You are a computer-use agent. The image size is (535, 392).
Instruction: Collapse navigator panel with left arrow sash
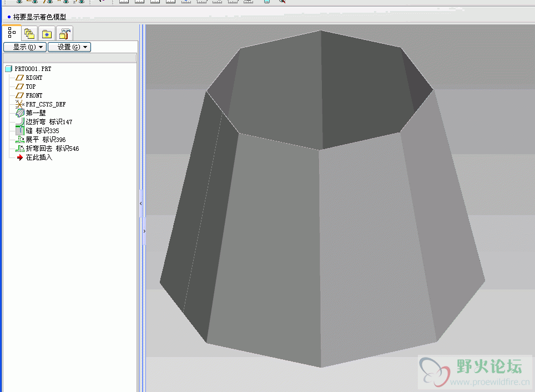point(140,203)
